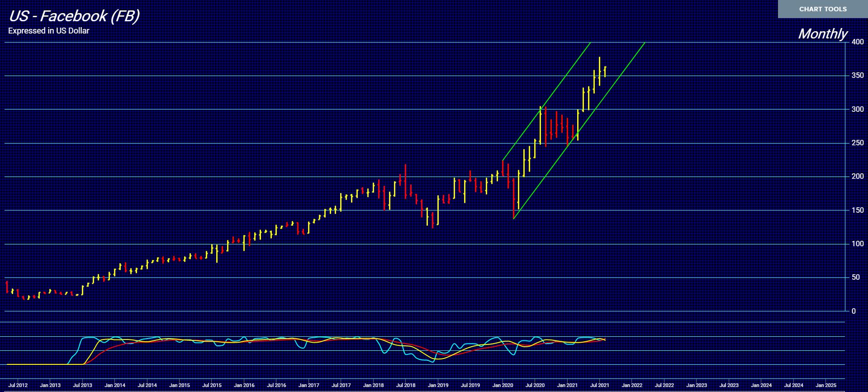Viewport: 868px width, 392px height.
Task: Select Jul 2012 on the time axis
Action: (18, 386)
